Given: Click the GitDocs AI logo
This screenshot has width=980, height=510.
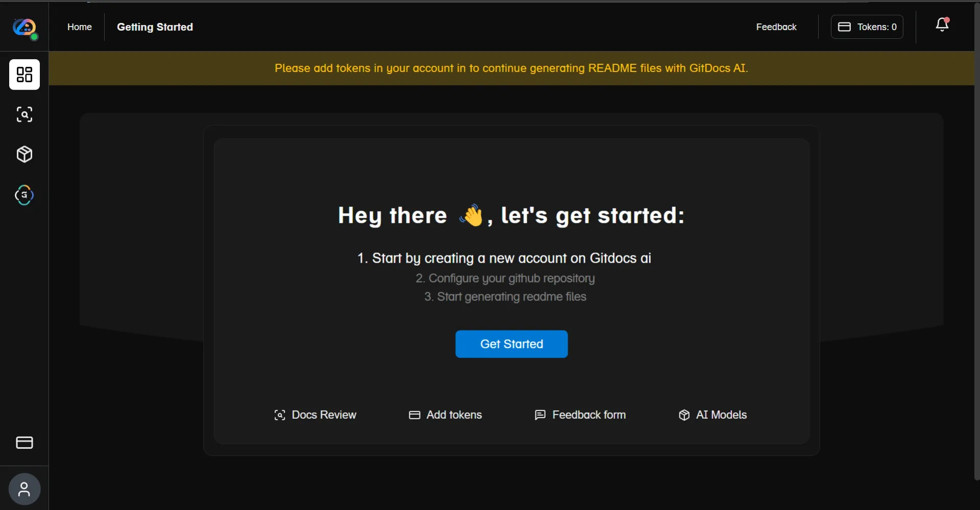Looking at the screenshot, I should click(x=24, y=28).
